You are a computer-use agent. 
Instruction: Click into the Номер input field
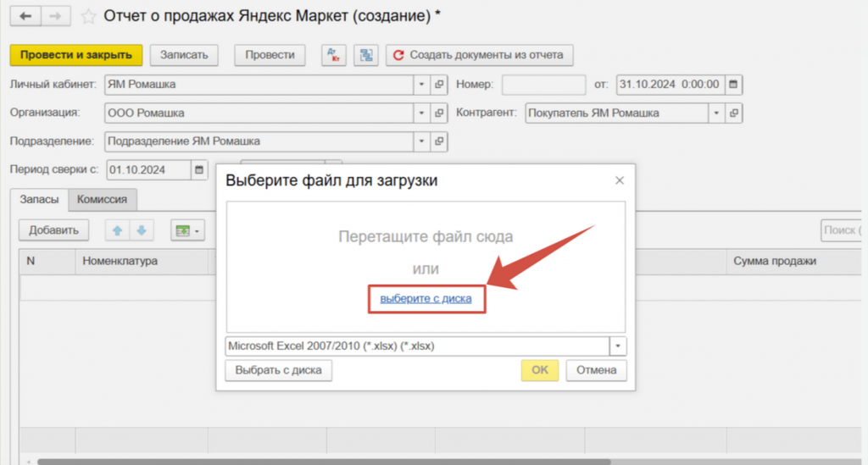pos(543,85)
